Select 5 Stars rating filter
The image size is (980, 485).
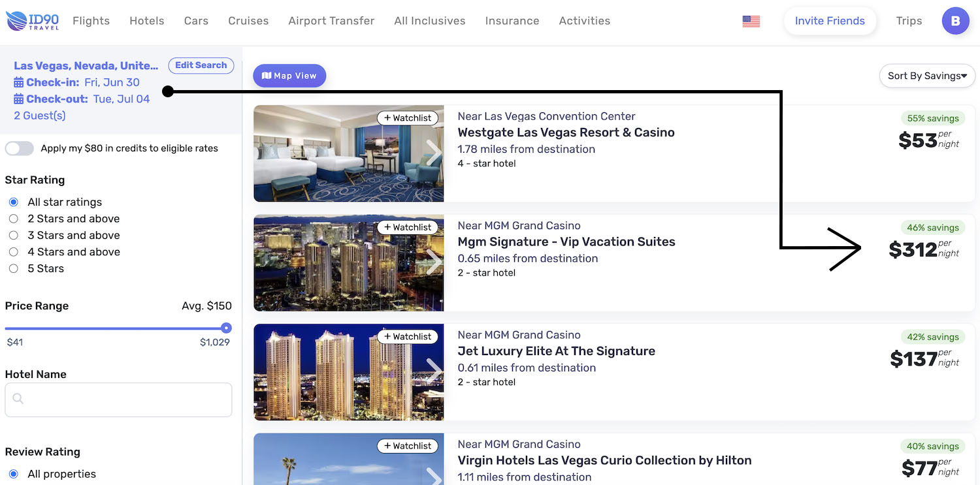click(13, 268)
